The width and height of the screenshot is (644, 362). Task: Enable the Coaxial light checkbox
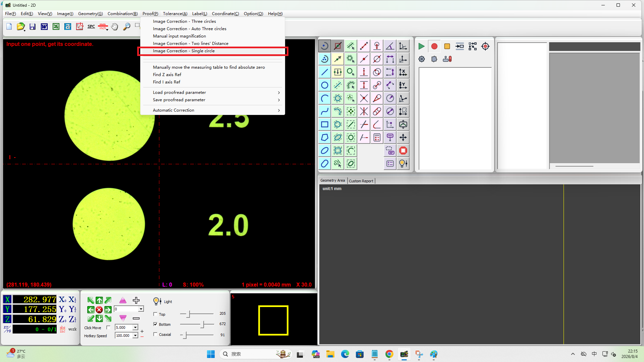tap(155, 334)
